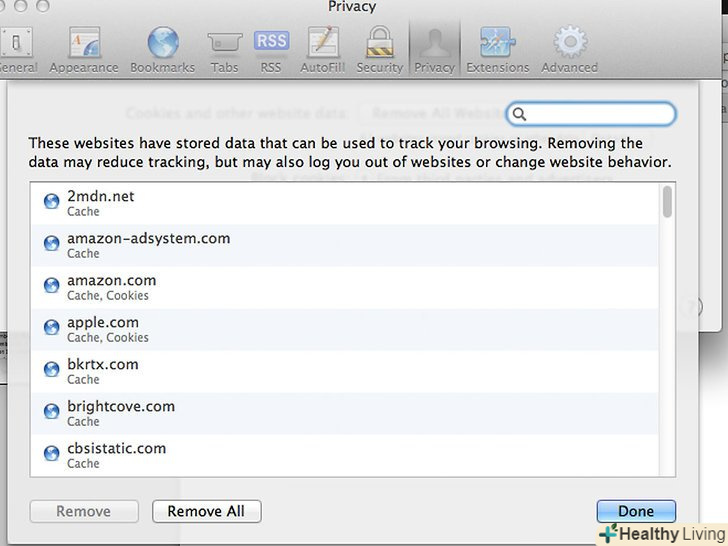Open the RSS preferences pane
Screen dimensions: 728x546
271,50
